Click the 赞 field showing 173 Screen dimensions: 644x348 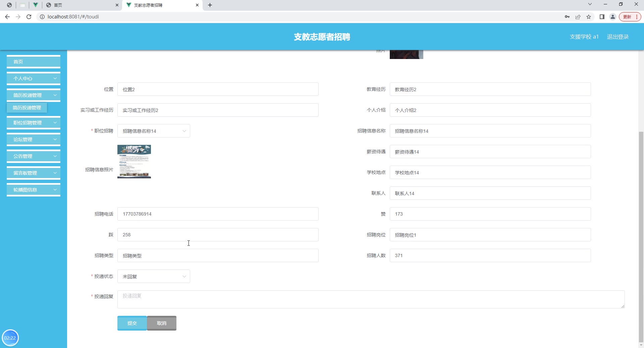click(490, 214)
